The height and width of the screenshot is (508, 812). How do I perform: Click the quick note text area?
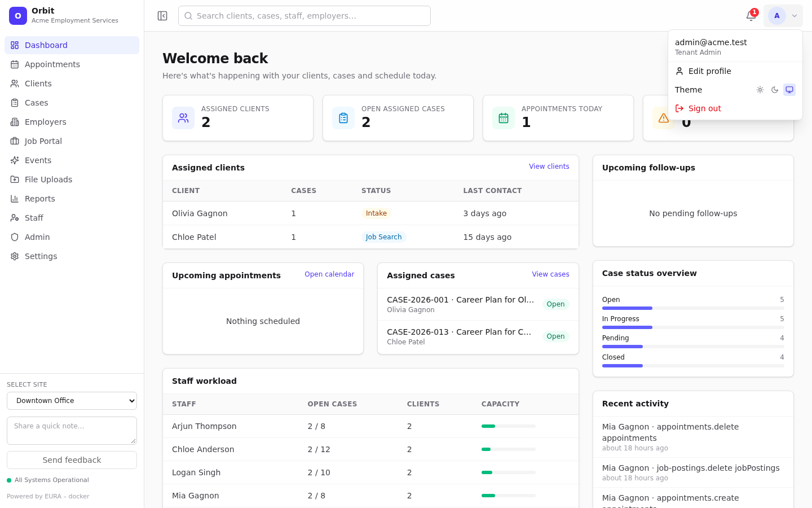(72, 431)
